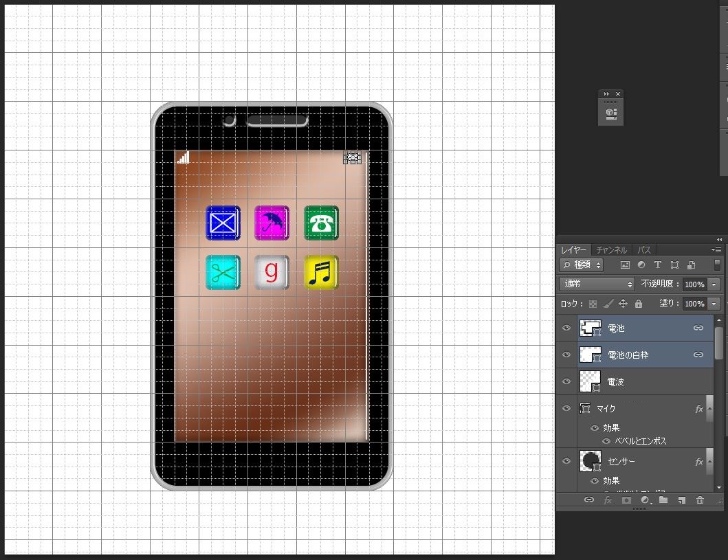Click the lock all padlock icon
This screenshot has width=728, height=560.
638,304
